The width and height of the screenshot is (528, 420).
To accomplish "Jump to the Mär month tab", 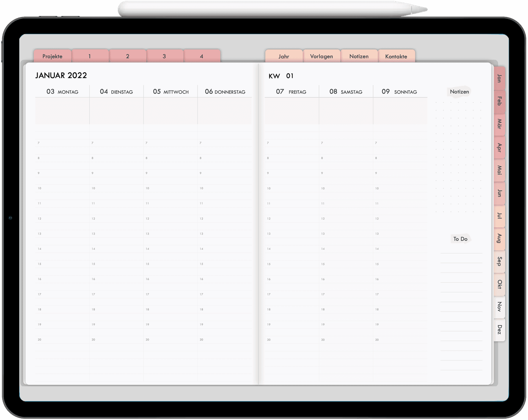I will [x=499, y=124].
